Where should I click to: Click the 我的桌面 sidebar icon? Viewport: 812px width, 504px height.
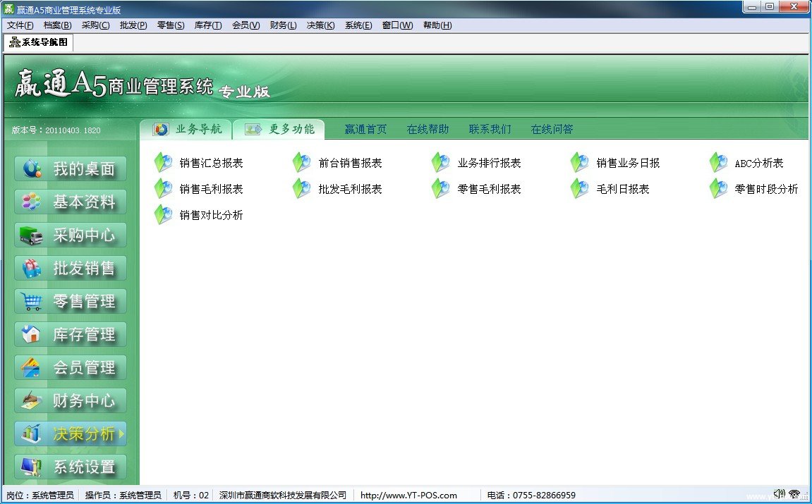32,168
